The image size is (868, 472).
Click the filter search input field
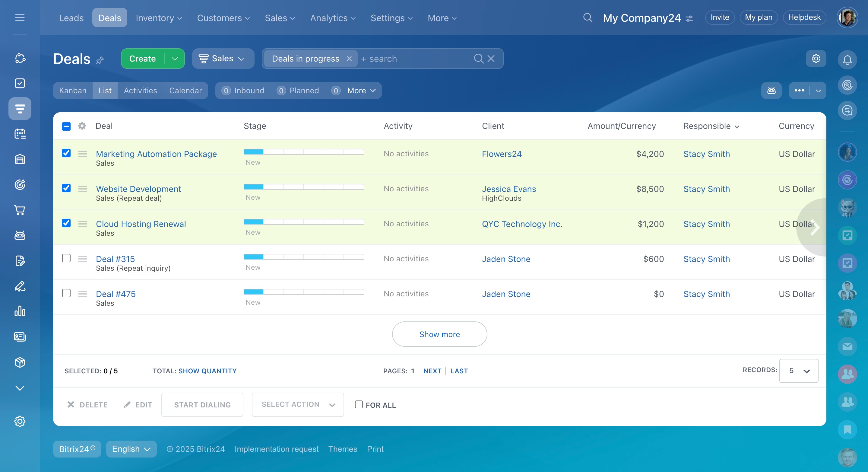tap(414, 59)
